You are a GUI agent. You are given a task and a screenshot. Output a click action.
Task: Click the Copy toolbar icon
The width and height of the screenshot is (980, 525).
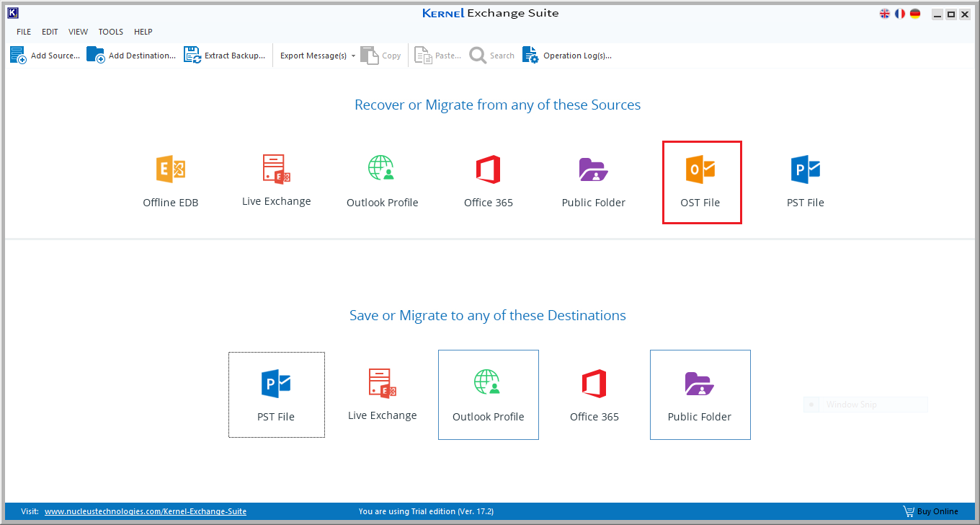point(380,56)
